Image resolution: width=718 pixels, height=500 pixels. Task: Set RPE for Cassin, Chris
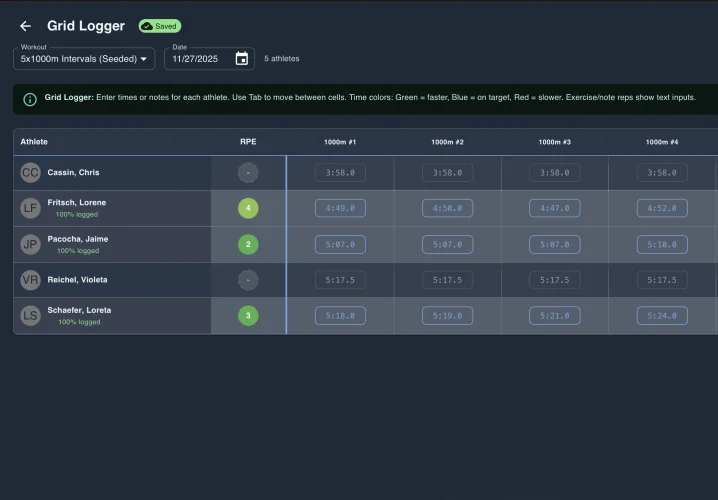point(248,173)
